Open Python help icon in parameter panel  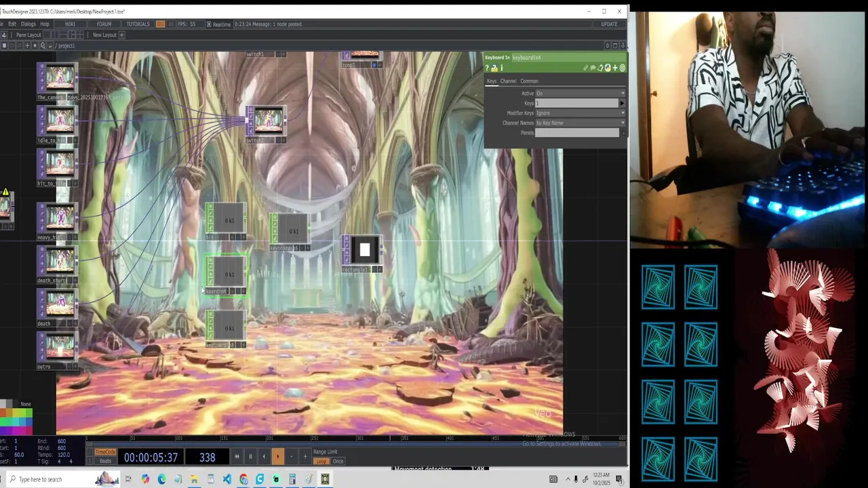pos(494,68)
